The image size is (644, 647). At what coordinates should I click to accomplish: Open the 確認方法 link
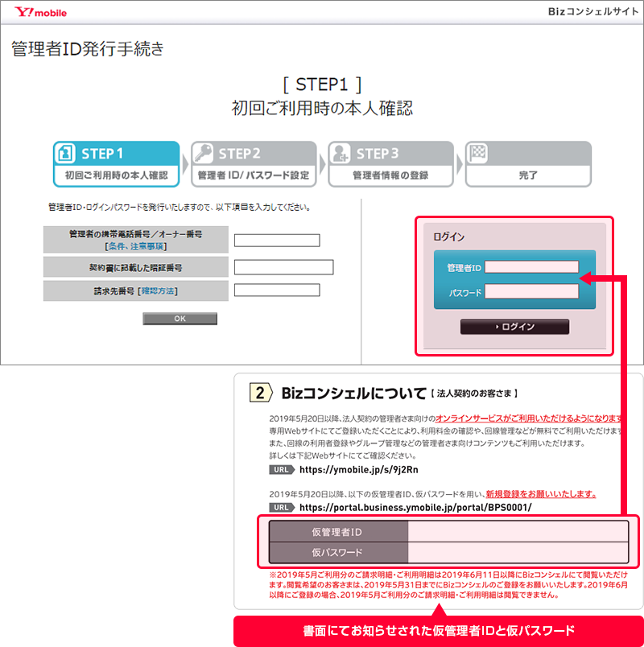[159, 291]
